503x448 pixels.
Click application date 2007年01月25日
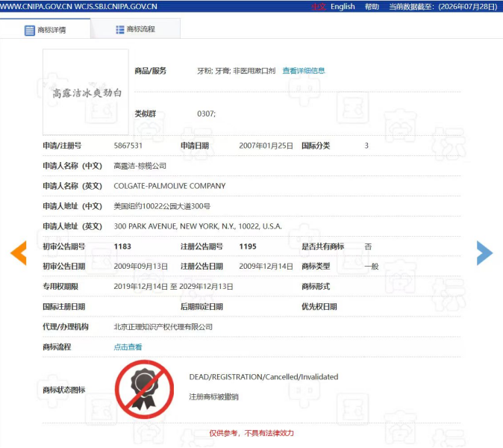(x=266, y=146)
